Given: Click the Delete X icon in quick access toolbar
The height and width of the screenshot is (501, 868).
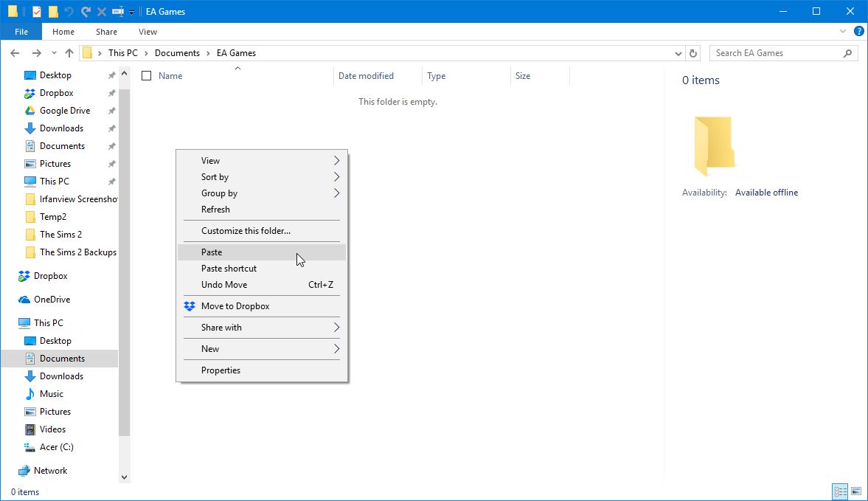Looking at the screenshot, I should pos(101,11).
